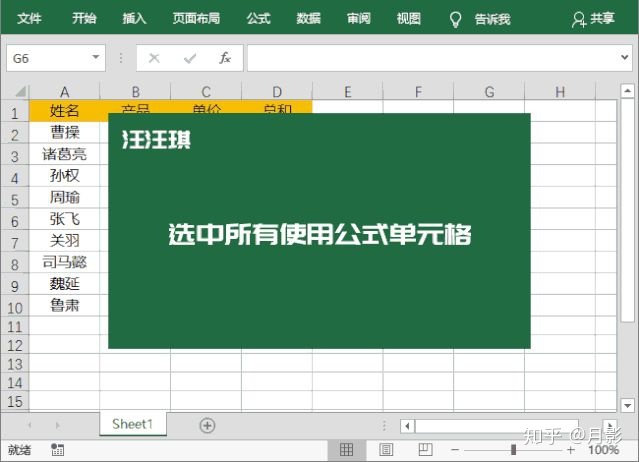Click the previous sheet navigation arrow
Screen dimensions: 639x462
pos(30,425)
